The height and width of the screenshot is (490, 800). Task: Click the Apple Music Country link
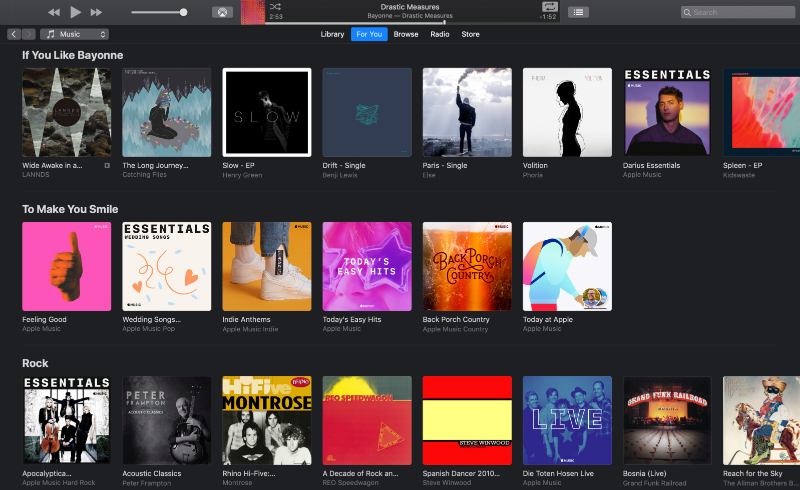[455, 329]
